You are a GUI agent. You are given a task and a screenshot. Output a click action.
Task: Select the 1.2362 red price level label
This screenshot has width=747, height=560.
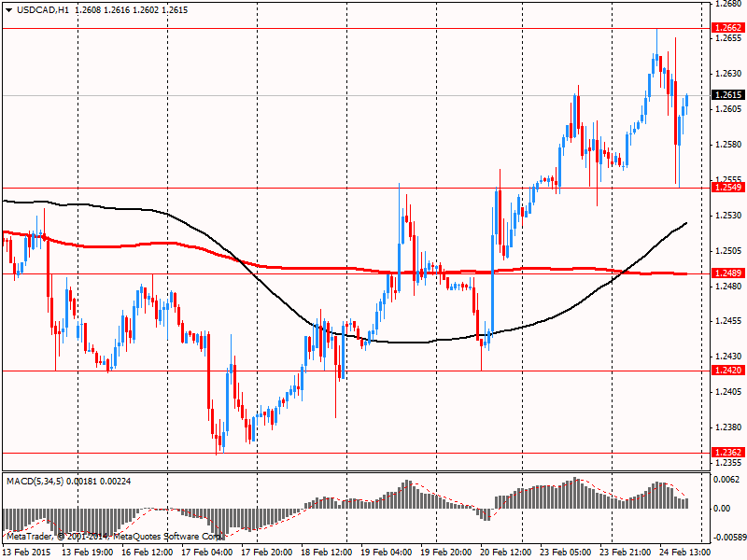point(727,452)
